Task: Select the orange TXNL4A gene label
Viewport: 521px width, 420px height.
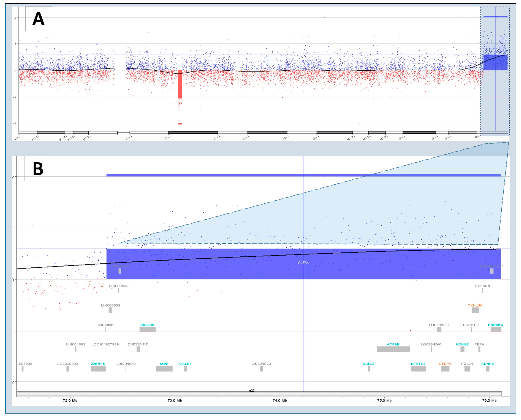Action: pyautogui.click(x=475, y=305)
